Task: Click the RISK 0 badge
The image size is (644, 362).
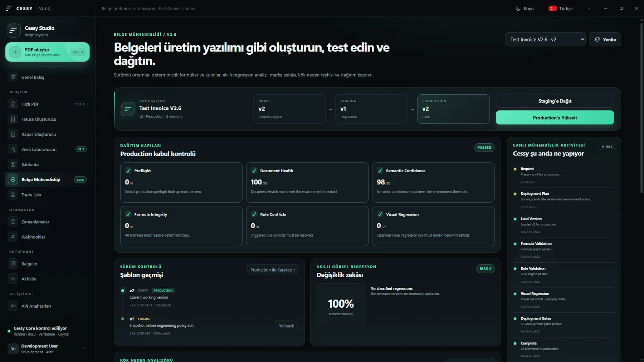Action: pyautogui.click(x=486, y=269)
